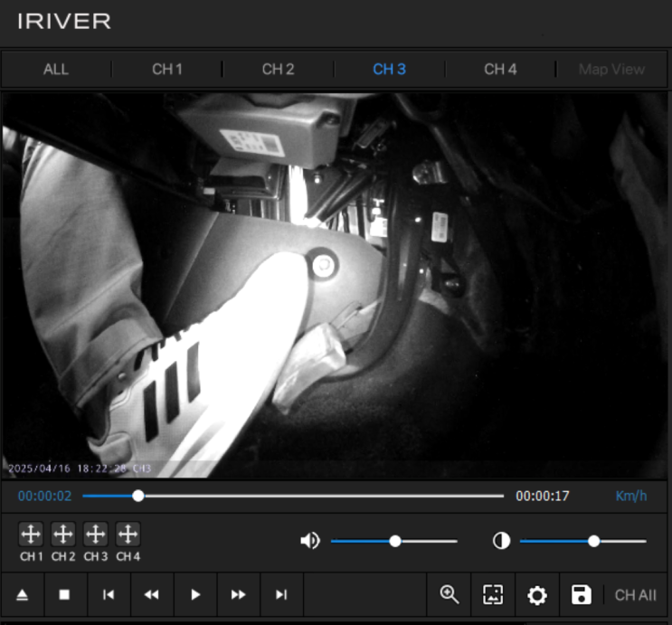This screenshot has width=672, height=625.
Task: Click the CH 3 move/pan icon
Action: pyautogui.click(x=96, y=535)
